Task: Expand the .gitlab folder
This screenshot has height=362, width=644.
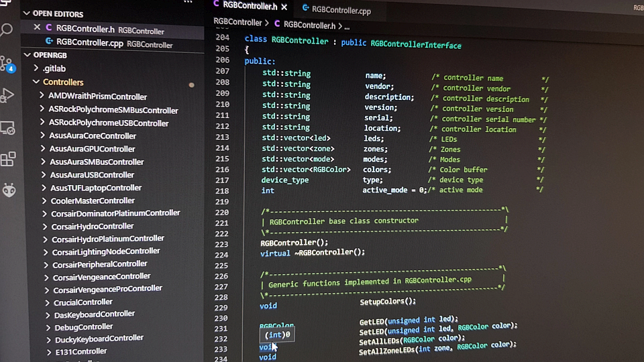Action: (x=36, y=68)
